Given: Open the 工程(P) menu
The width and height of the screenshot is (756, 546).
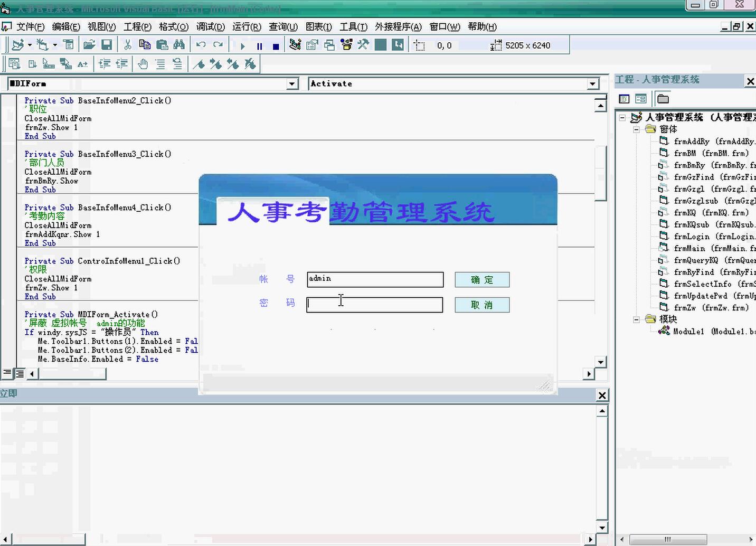Looking at the screenshot, I should click(137, 26).
